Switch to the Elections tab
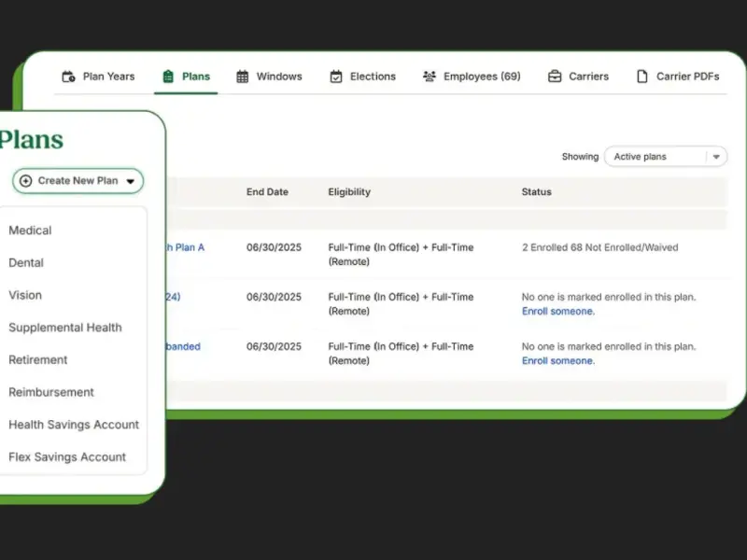 pos(373,77)
